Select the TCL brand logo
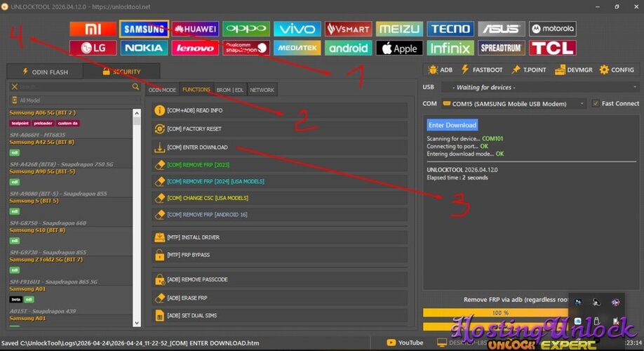This screenshot has width=644, height=351. coord(552,48)
